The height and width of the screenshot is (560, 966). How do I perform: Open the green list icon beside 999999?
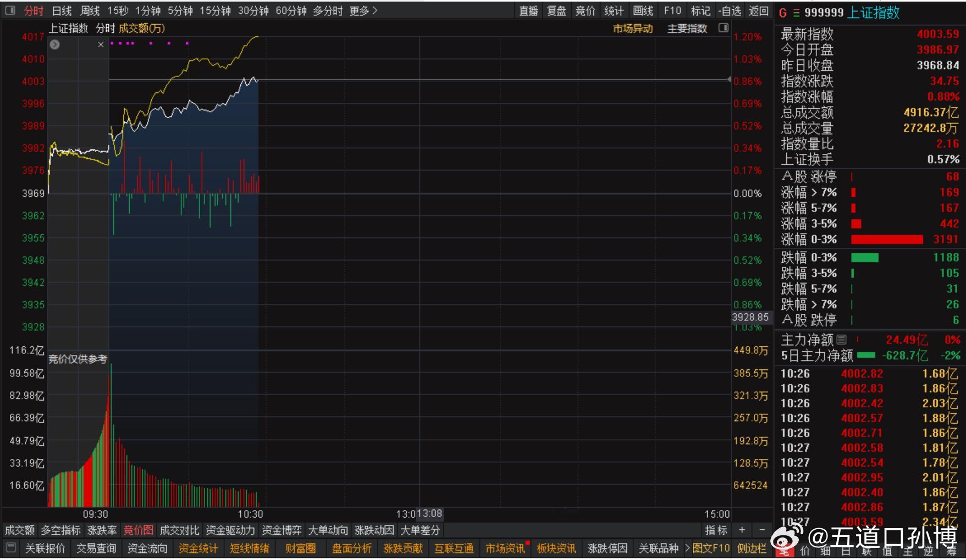(x=796, y=13)
